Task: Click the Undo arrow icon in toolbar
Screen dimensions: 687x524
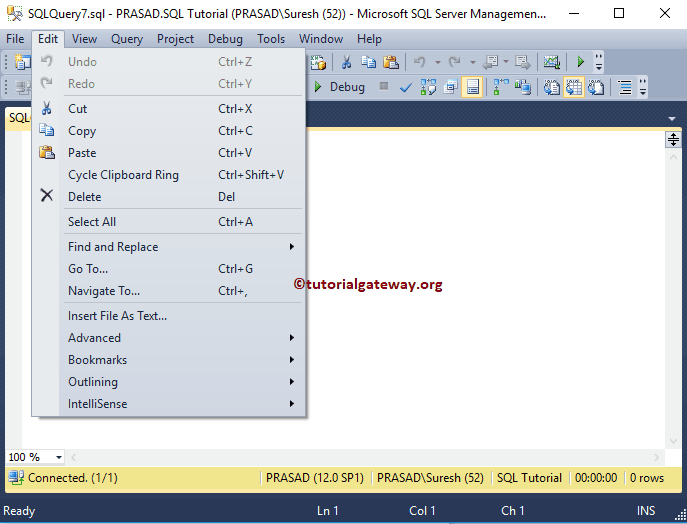Action: 420,62
